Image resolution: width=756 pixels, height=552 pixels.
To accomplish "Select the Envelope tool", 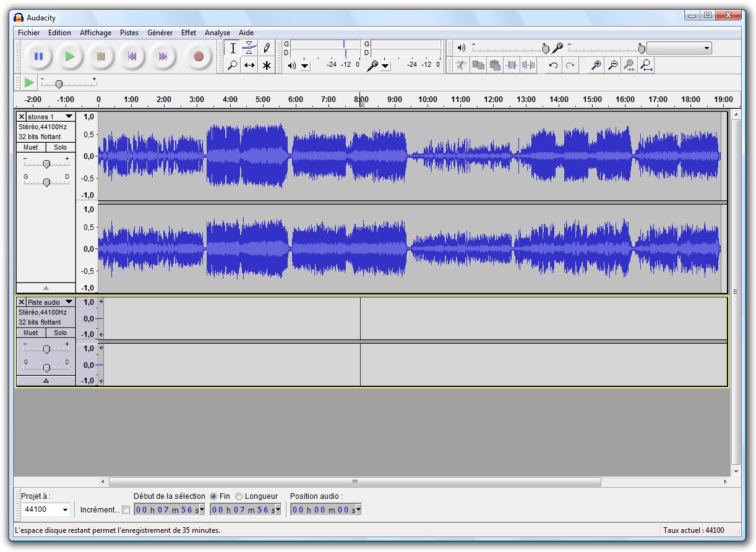I will coord(249,48).
